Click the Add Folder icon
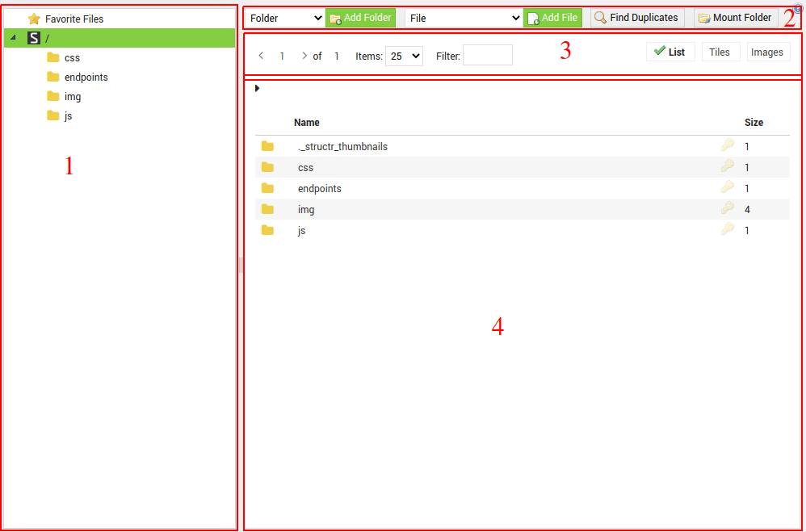The image size is (806, 532). 334,17
